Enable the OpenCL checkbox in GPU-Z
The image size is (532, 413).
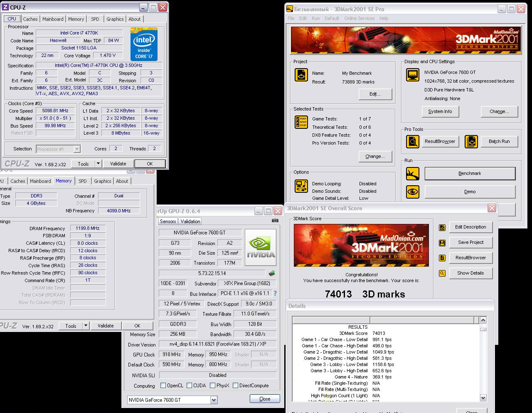[x=163, y=386]
